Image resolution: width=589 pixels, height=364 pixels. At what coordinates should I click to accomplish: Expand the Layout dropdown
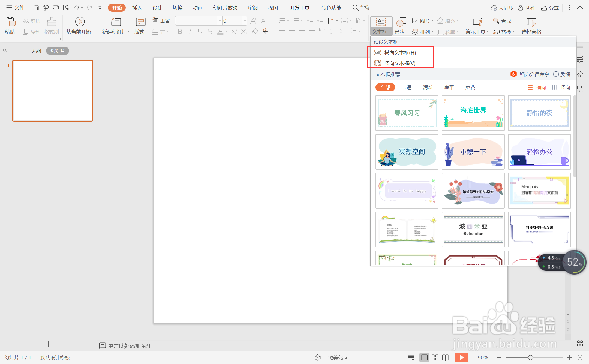tap(141, 32)
